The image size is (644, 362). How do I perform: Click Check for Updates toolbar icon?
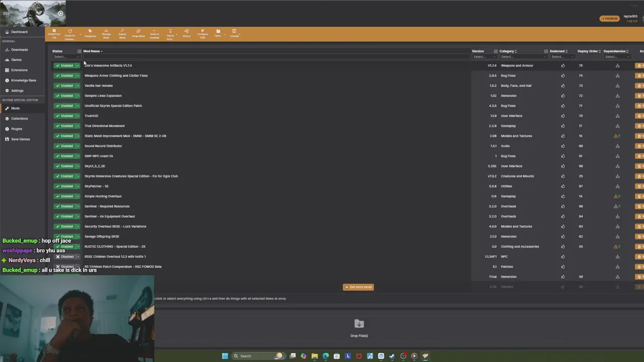(x=70, y=34)
